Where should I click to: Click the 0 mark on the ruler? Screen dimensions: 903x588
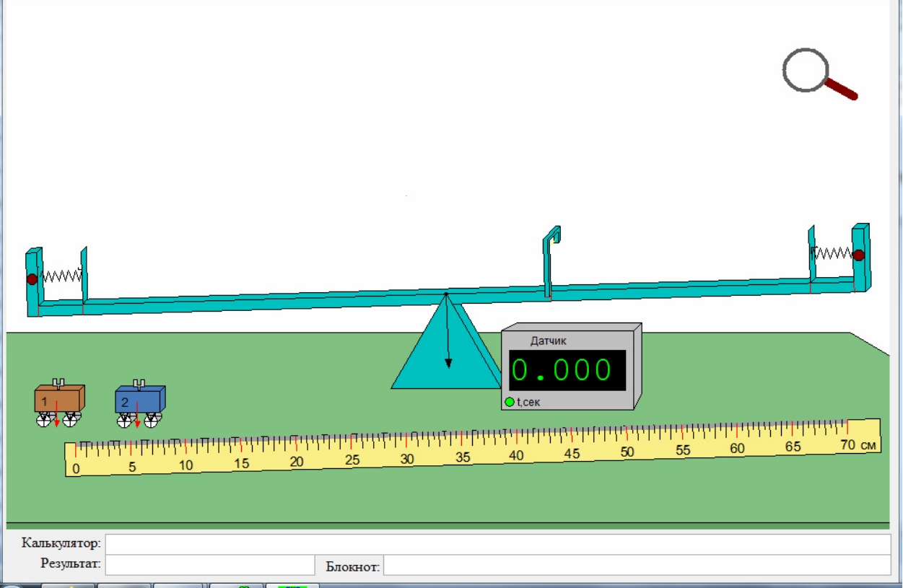77,469
